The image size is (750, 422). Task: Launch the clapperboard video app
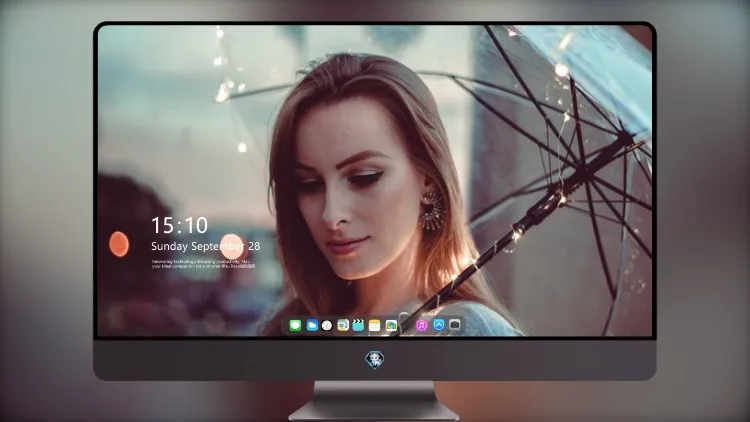pos(358,325)
